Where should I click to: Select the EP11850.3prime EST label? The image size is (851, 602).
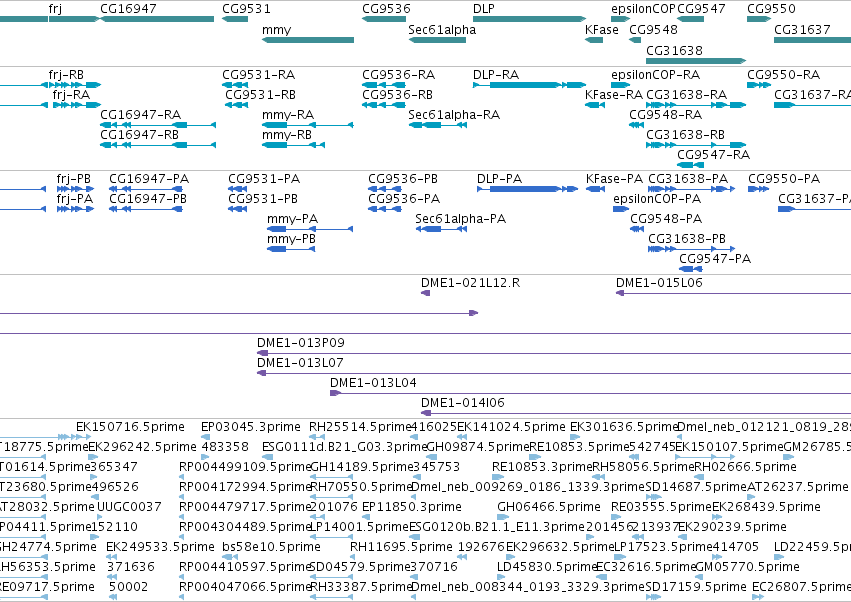(x=411, y=507)
